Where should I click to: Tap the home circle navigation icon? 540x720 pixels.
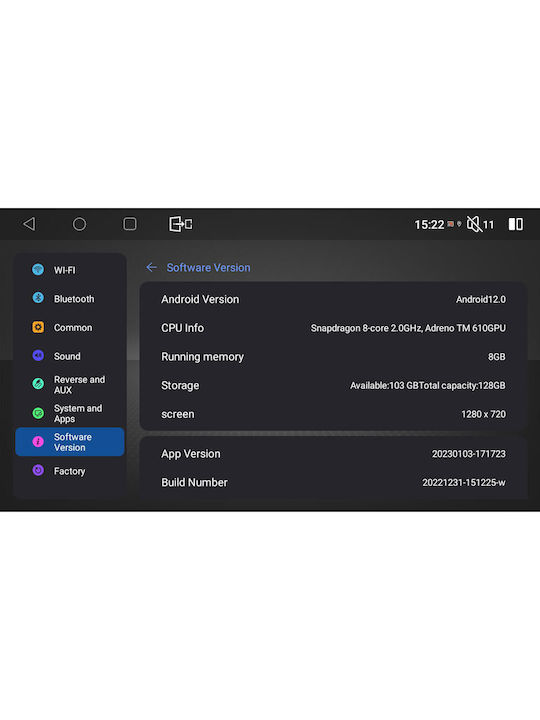79,224
